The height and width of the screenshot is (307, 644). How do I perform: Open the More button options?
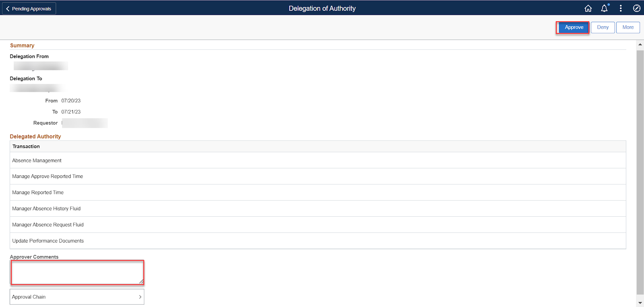pyautogui.click(x=628, y=27)
